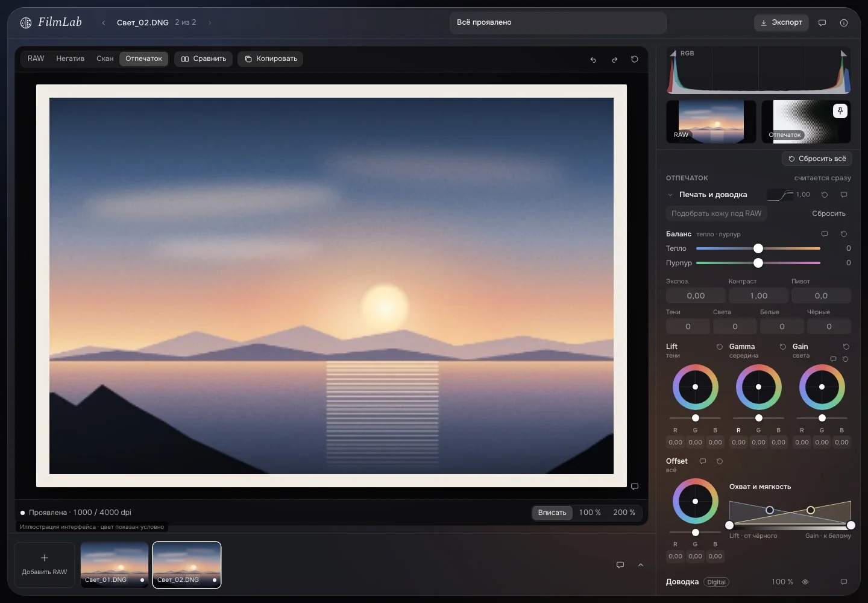Reset the Lift wheel
The height and width of the screenshot is (603, 868).
(x=719, y=346)
